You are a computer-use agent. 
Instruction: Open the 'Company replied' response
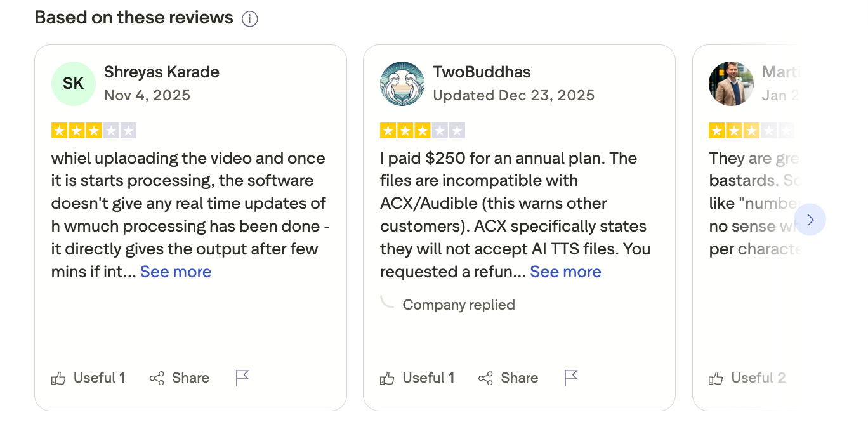(458, 305)
